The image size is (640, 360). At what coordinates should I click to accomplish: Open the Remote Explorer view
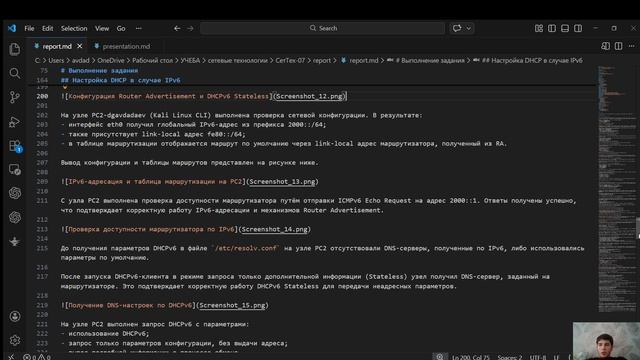point(15,169)
